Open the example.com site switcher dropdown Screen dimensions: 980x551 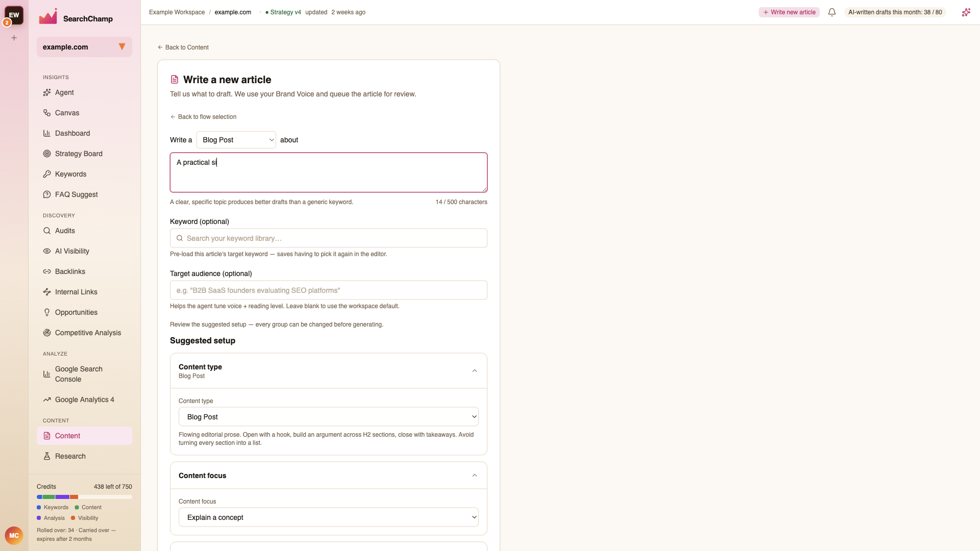[84, 47]
